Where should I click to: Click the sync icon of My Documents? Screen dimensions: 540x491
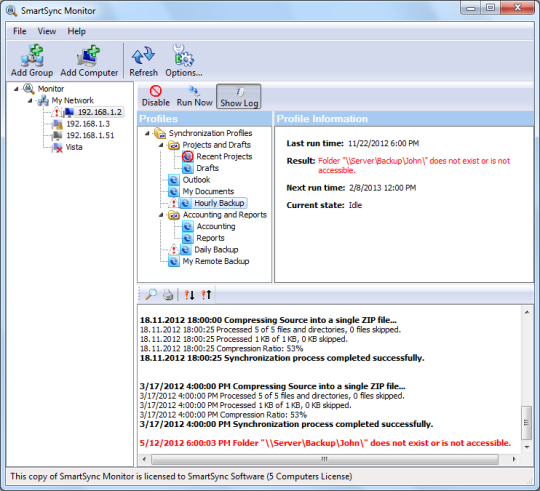[174, 191]
